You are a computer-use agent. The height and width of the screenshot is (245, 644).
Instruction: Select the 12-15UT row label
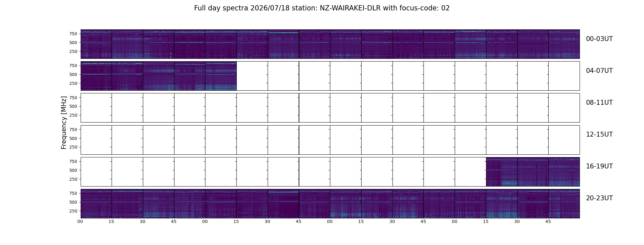(599, 134)
